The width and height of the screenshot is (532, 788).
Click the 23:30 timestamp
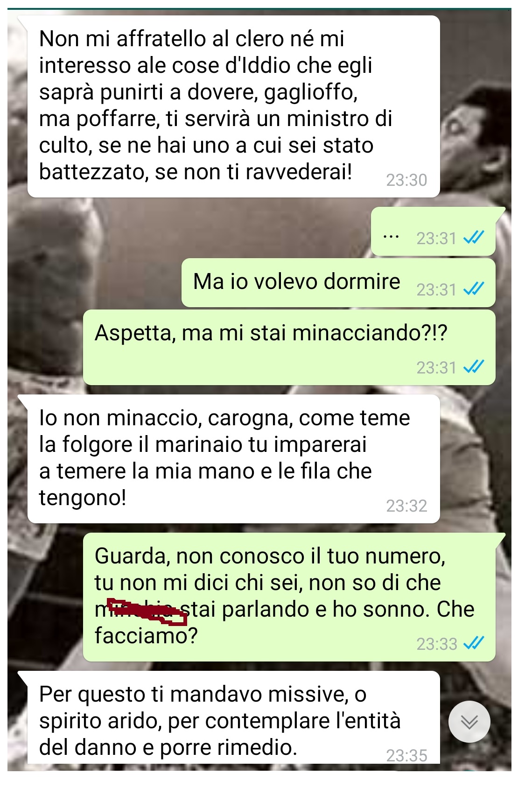(x=406, y=180)
